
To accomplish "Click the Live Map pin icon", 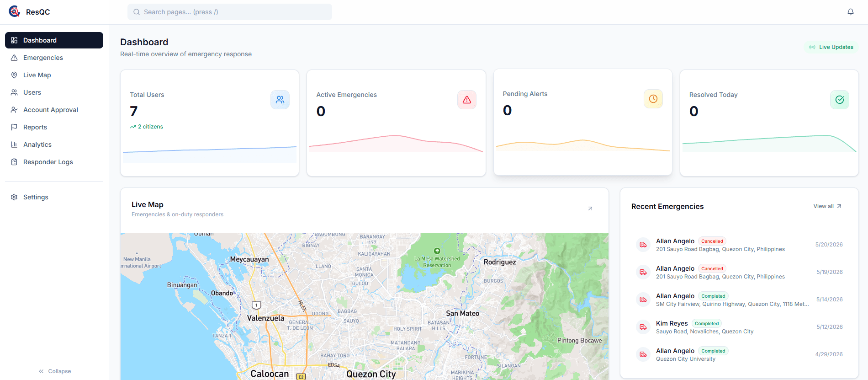I will tap(14, 75).
